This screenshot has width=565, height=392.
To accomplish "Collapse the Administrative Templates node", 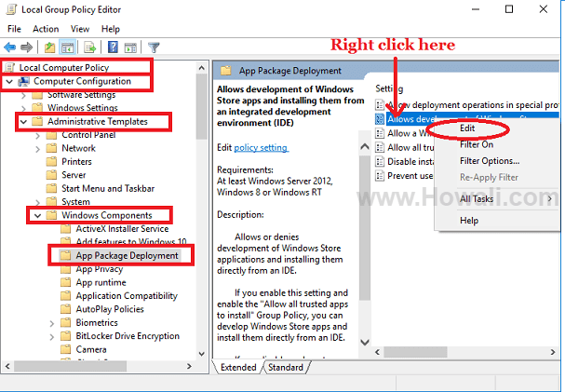I will tap(24, 122).
